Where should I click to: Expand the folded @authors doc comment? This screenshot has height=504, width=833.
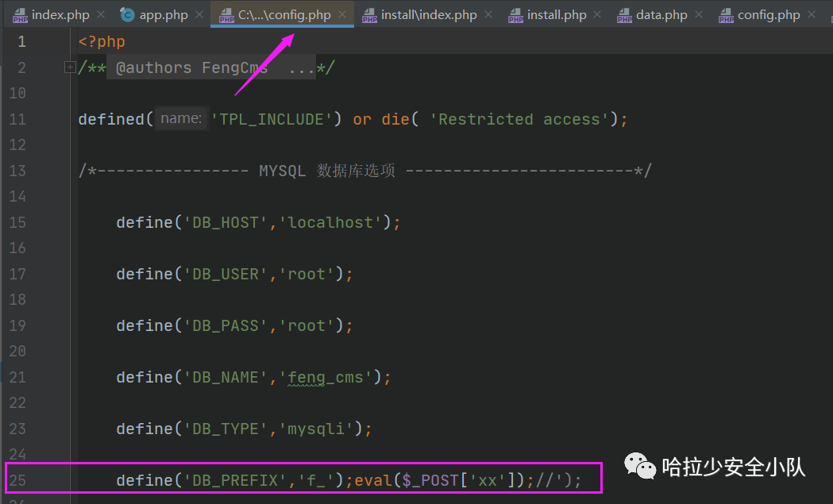(x=70, y=67)
